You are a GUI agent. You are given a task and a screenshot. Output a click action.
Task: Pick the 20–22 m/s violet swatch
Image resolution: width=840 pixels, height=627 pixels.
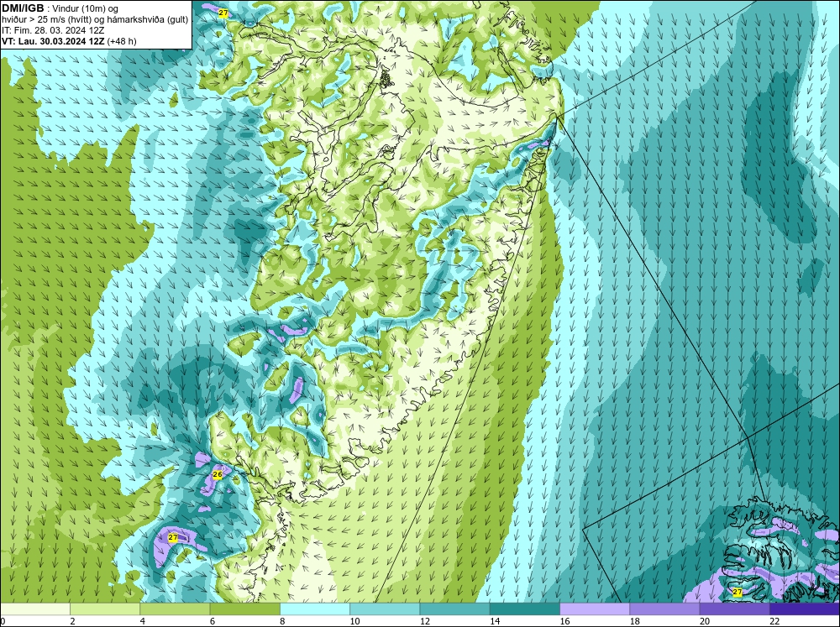pos(734,609)
